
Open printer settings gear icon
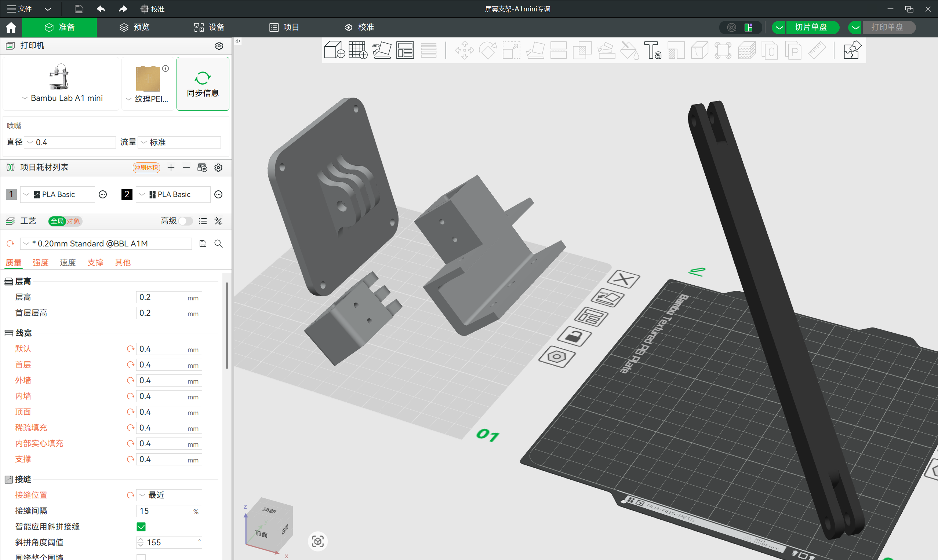pyautogui.click(x=219, y=46)
